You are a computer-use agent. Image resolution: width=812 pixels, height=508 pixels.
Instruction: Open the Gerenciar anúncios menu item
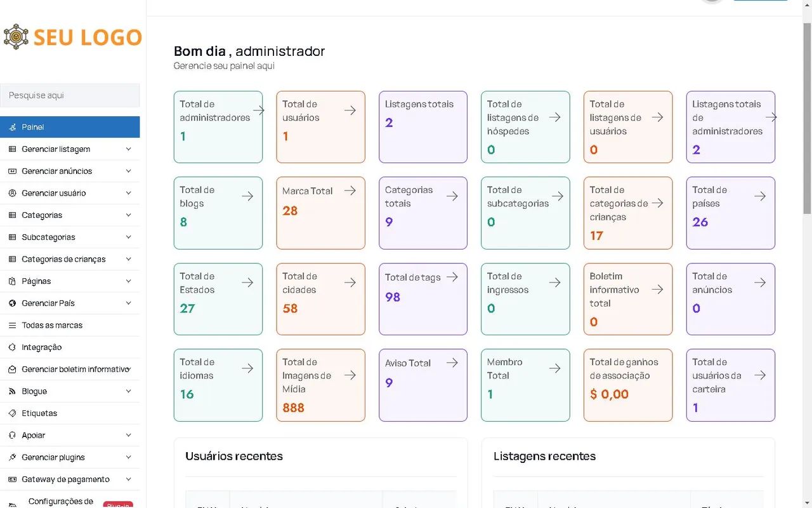click(x=70, y=171)
